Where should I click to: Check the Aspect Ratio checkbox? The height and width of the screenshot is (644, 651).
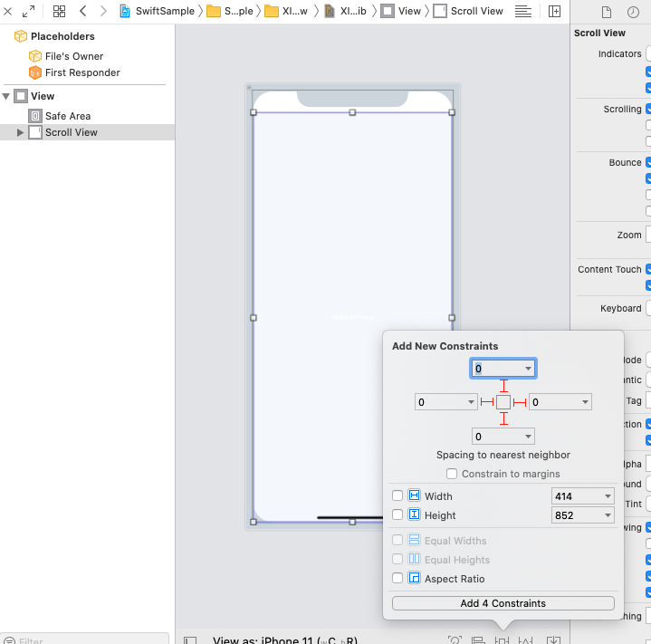(397, 578)
